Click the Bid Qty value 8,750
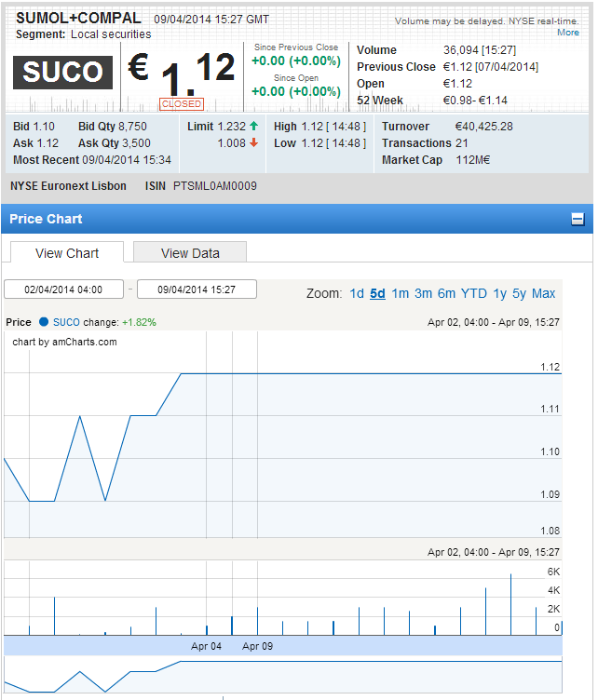Screen dimensions: 598x700 132,127
